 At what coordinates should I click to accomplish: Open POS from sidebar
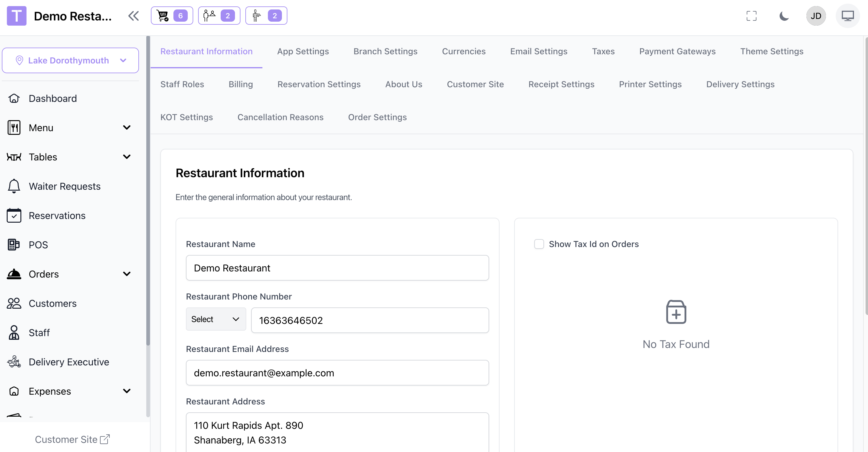click(38, 245)
